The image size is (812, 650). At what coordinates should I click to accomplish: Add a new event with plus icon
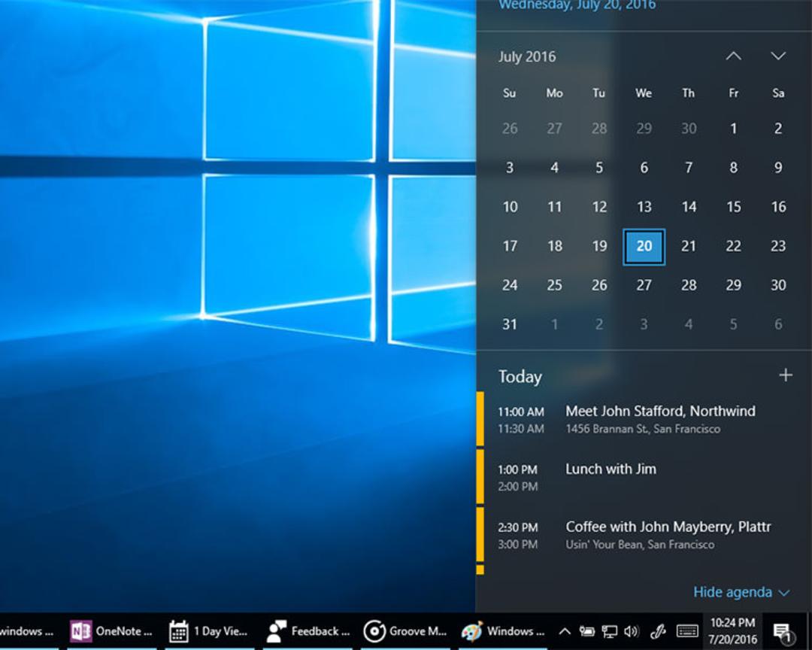tap(786, 375)
